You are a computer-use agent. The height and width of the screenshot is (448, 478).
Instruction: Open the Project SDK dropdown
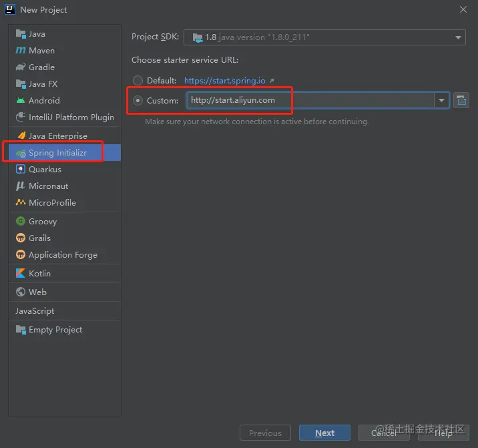click(x=324, y=37)
